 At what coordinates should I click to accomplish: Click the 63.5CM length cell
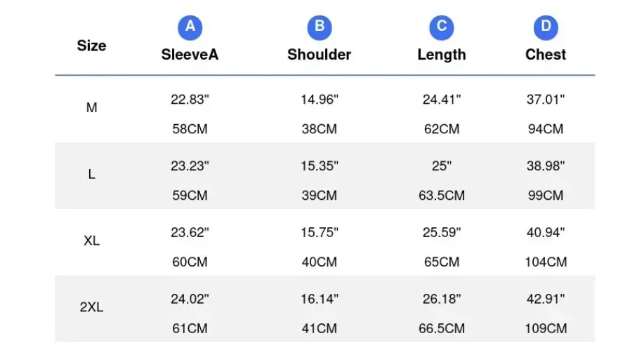pyautogui.click(x=442, y=196)
